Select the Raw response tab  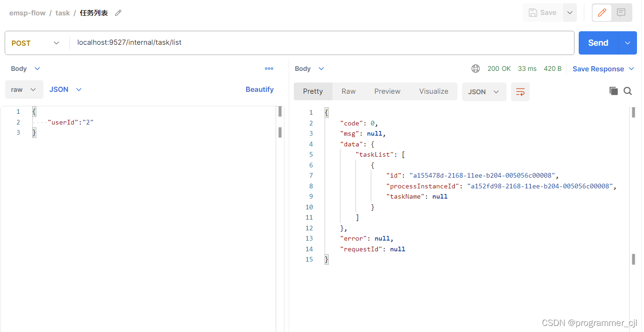[x=349, y=91]
